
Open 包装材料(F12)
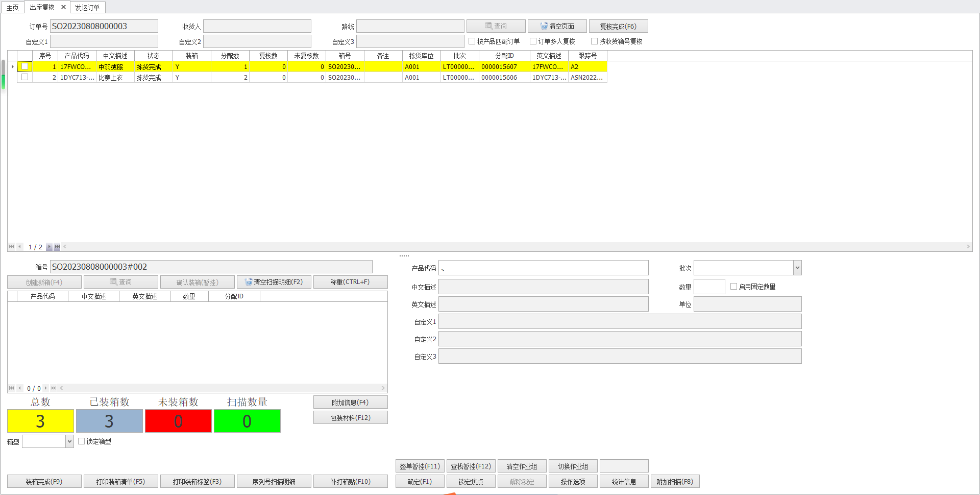point(351,418)
